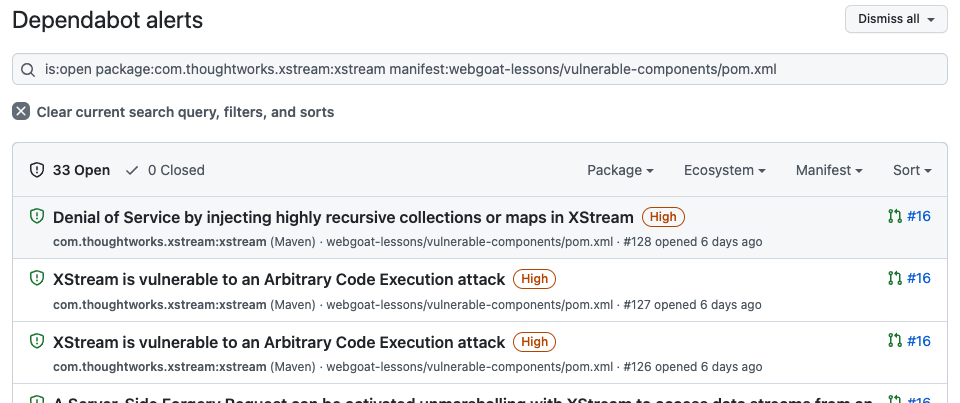Clear current search query, filters, and sorts
This screenshot has width=960, height=403.
click(x=185, y=112)
